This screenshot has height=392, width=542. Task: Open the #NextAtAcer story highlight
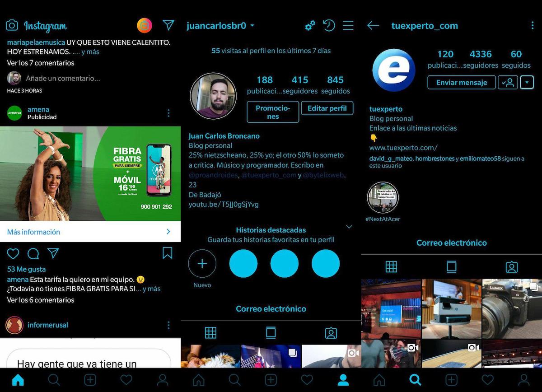[x=383, y=198]
